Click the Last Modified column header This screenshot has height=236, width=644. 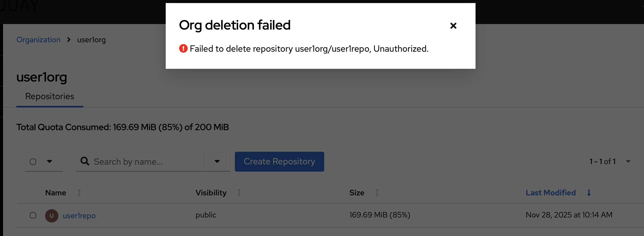coord(550,193)
